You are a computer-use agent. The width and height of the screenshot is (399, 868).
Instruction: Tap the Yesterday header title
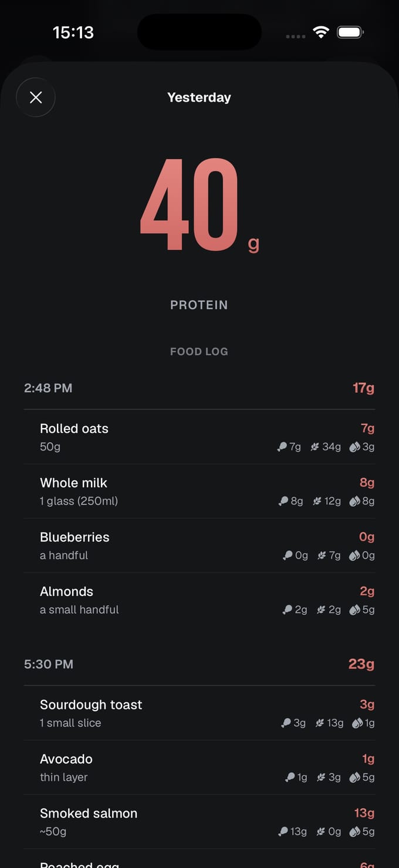[x=199, y=97]
